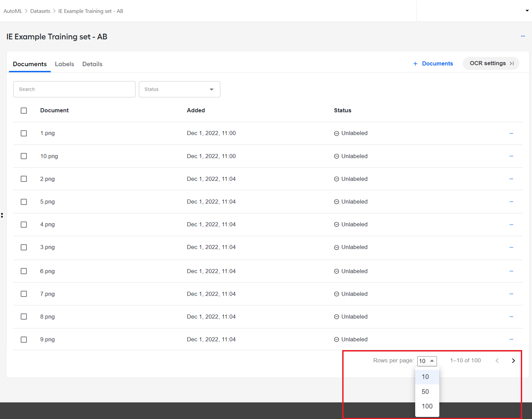This screenshot has width=532, height=419.
Task: Open more options for 5.png row
Action: (x=511, y=202)
